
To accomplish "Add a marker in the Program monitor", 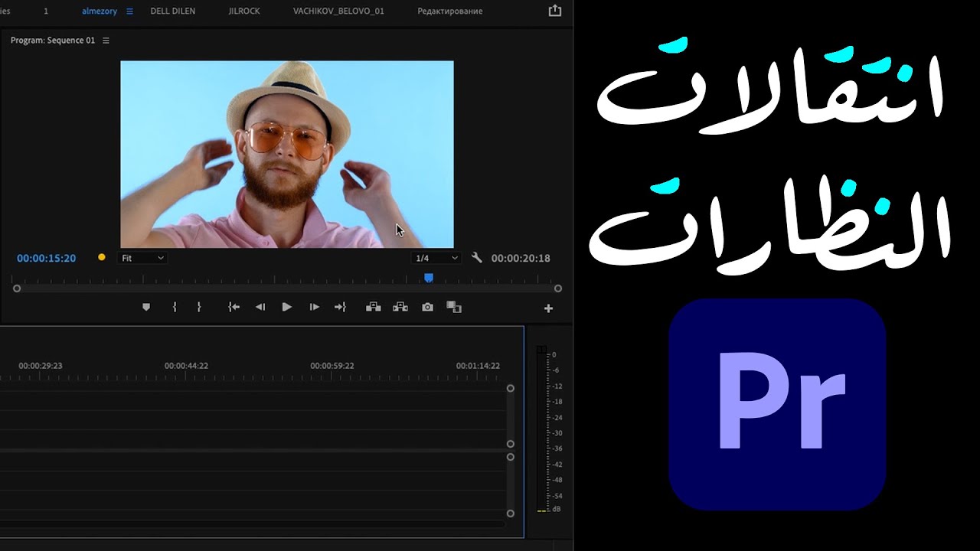I will point(146,307).
